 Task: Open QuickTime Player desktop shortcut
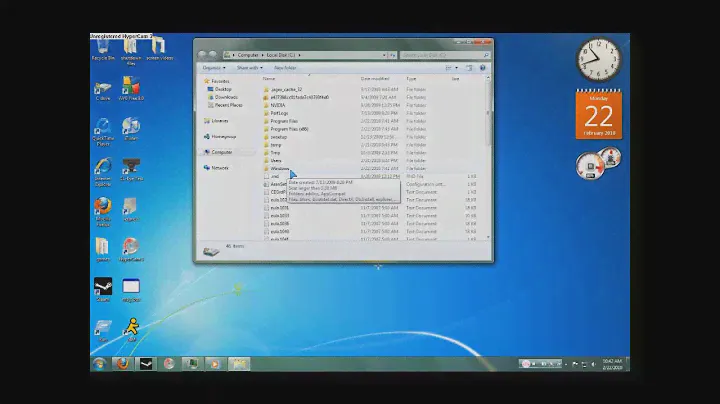click(x=102, y=128)
